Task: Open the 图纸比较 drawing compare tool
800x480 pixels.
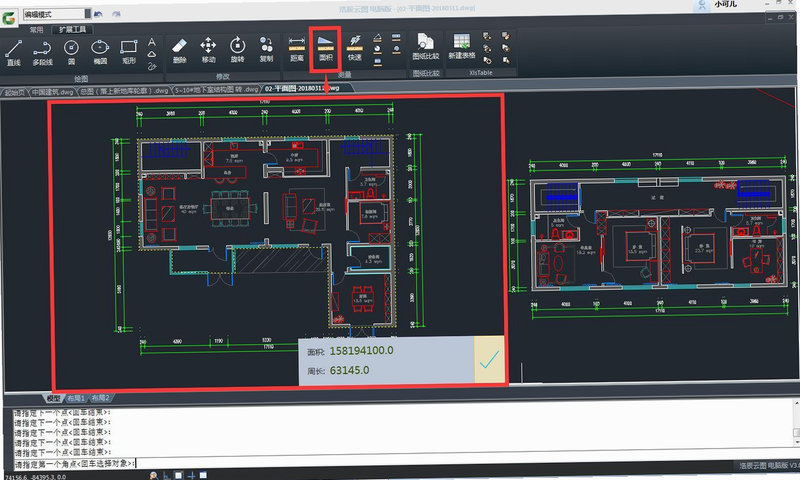Action: [426, 47]
